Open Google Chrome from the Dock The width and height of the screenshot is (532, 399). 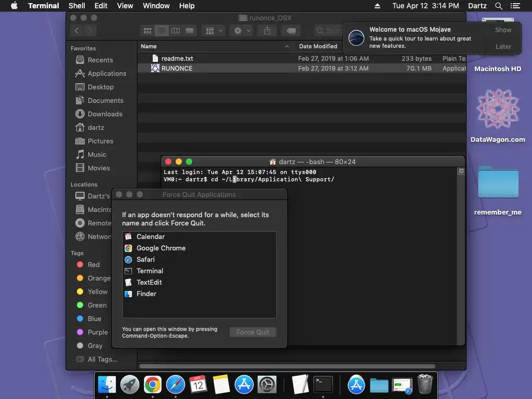tap(152, 385)
